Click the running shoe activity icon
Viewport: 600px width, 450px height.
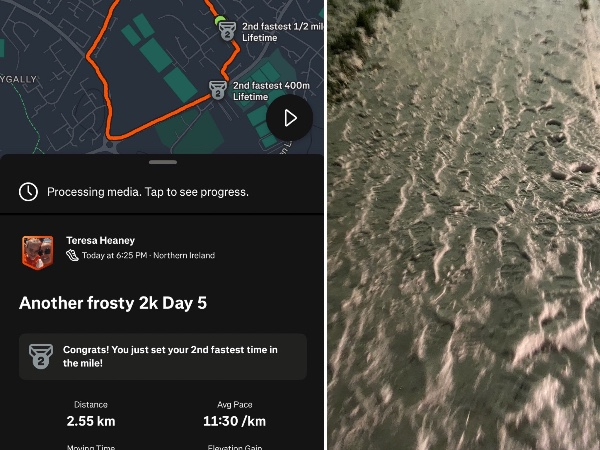coord(72,255)
